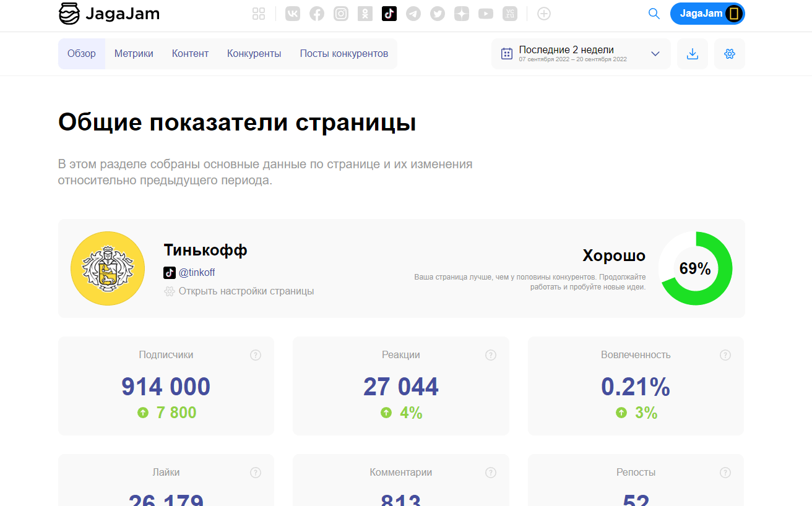Show help for Комментарии metric

(491, 473)
